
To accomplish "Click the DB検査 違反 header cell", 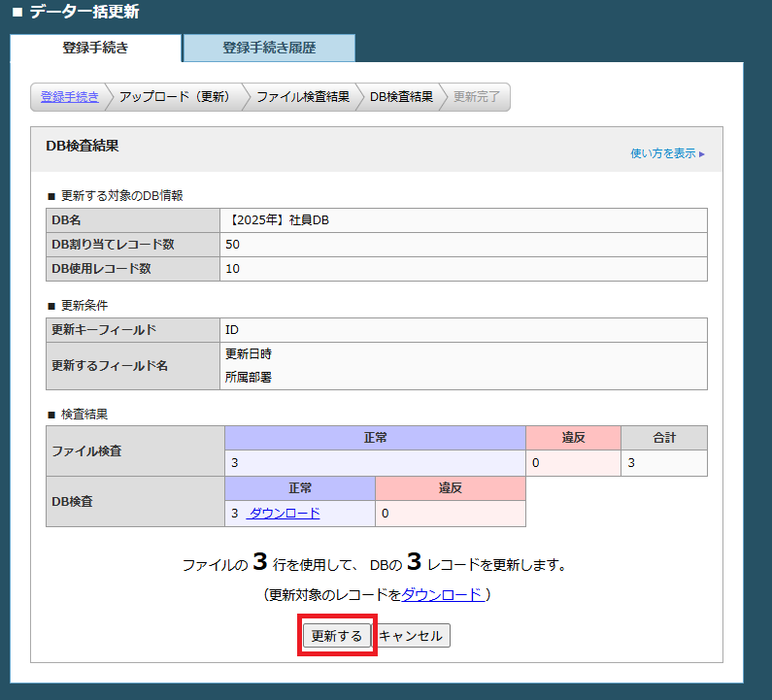I will click(x=451, y=488).
